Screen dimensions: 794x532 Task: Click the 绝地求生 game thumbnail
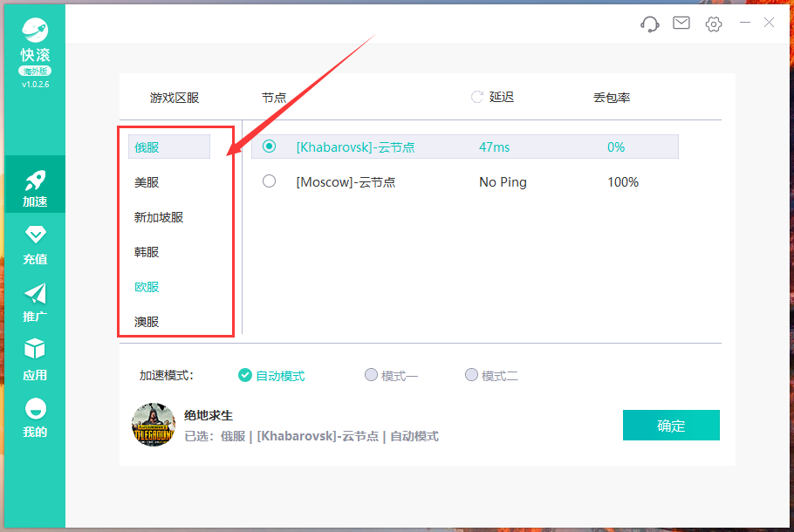pos(154,425)
